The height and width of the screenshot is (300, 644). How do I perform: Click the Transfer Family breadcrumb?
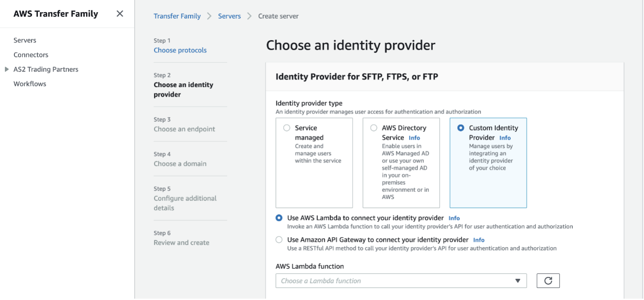[x=177, y=16]
